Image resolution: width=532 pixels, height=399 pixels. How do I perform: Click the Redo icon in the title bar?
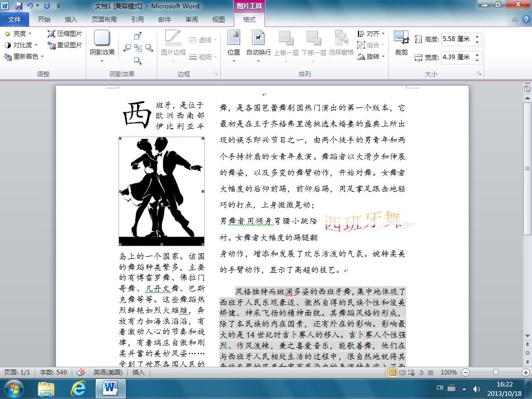point(47,5)
